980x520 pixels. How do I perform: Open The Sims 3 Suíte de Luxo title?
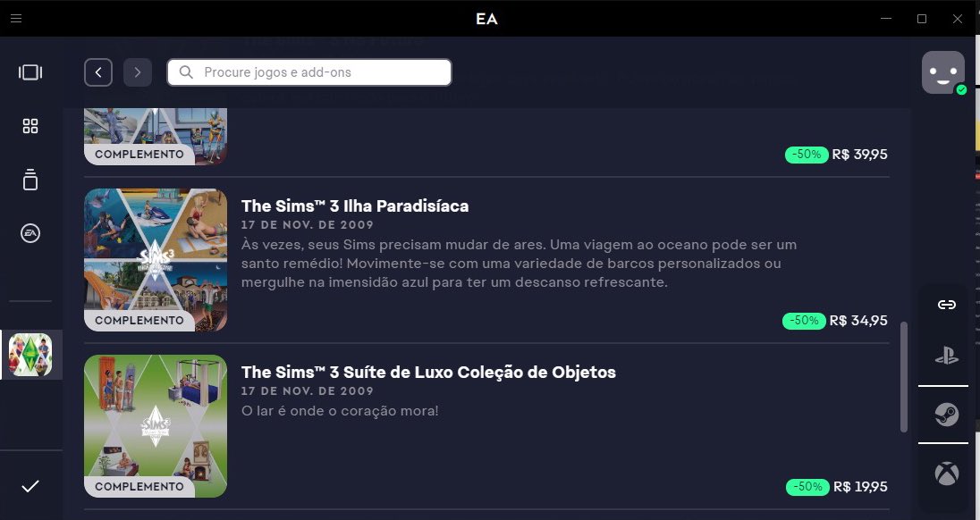(x=429, y=372)
